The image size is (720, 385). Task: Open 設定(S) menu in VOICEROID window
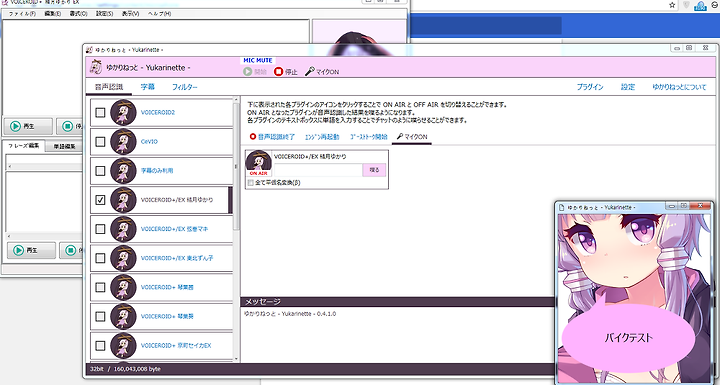[x=104, y=14]
